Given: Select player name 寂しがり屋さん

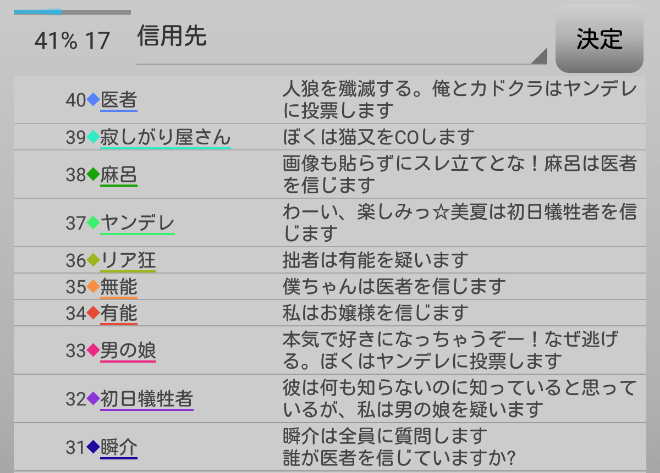Looking at the screenshot, I should [165, 137].
